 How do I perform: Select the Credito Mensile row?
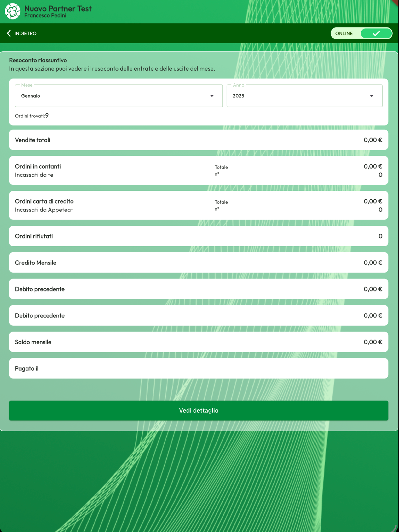199,262
